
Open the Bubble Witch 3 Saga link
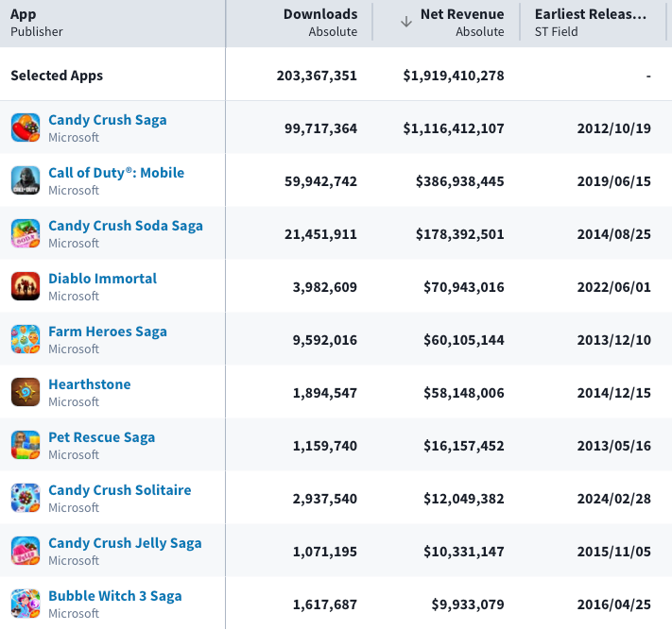coord(115,596)
